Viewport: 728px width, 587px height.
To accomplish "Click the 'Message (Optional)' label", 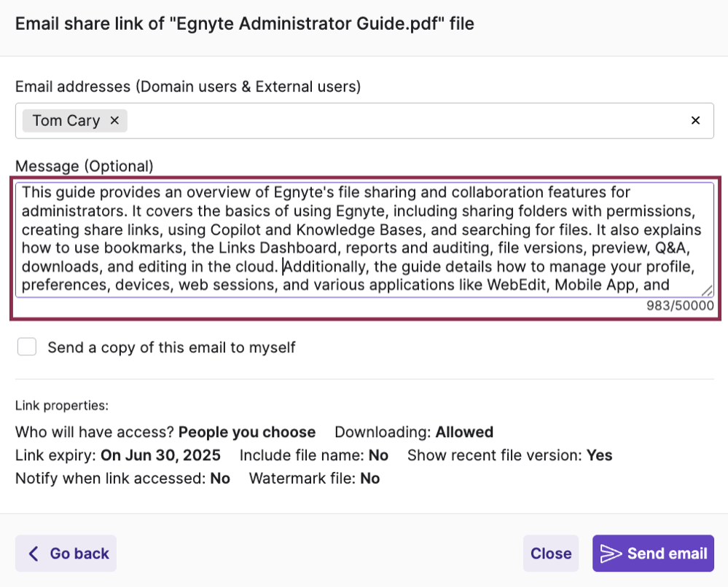I will tap(85, 166).
